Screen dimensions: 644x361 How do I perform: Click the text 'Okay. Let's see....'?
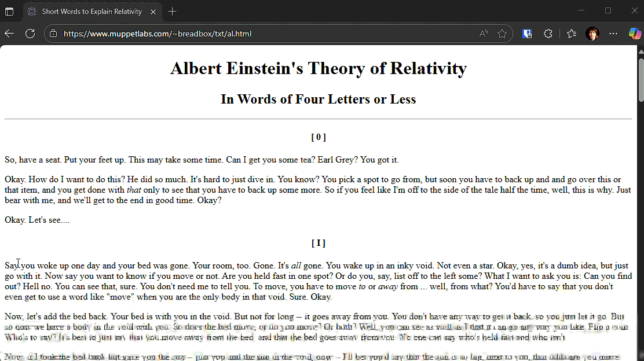coord(37,220)
